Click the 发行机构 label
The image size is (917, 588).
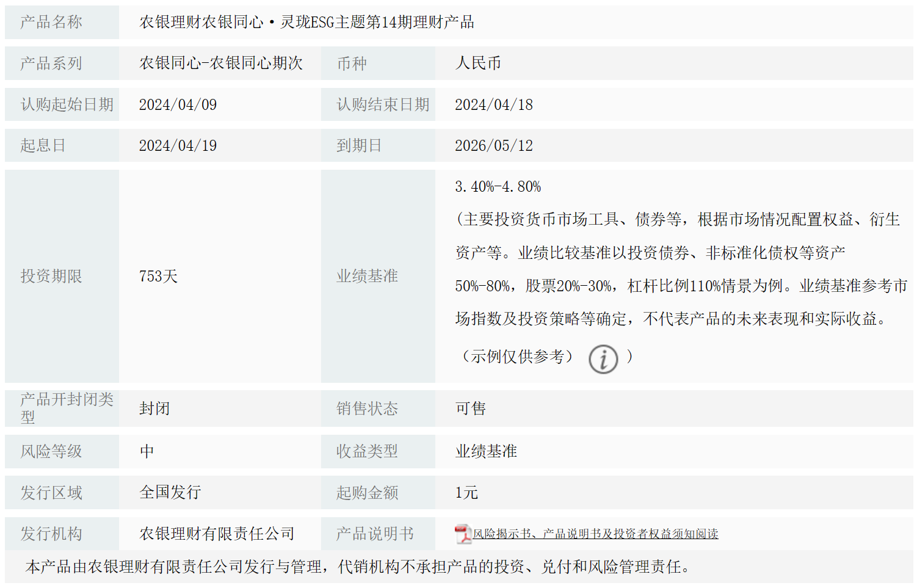point(51,534)
